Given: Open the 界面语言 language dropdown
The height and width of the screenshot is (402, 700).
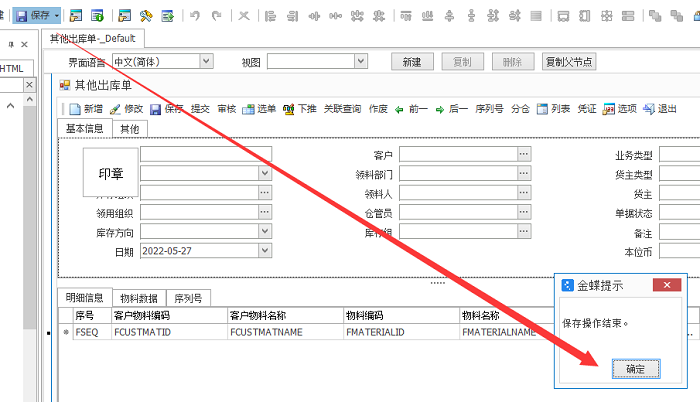Looking at the screenshot, I should coord(206,61).
